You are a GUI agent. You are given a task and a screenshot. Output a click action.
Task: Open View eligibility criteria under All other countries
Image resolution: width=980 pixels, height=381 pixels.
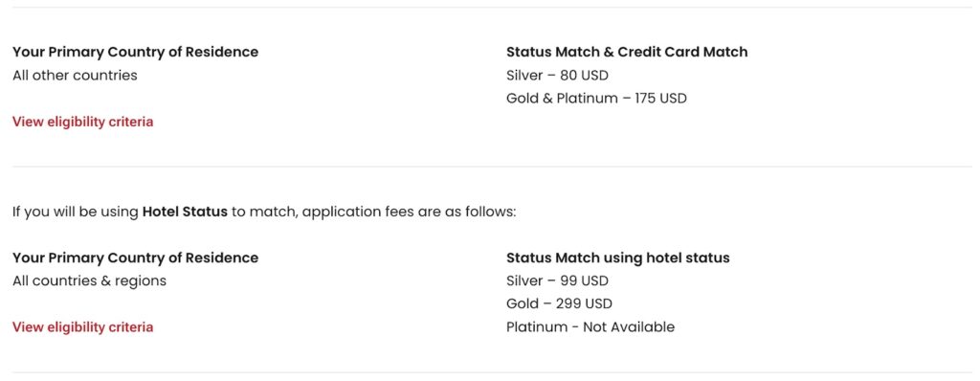pyautogui.click(x=82, y=122)
